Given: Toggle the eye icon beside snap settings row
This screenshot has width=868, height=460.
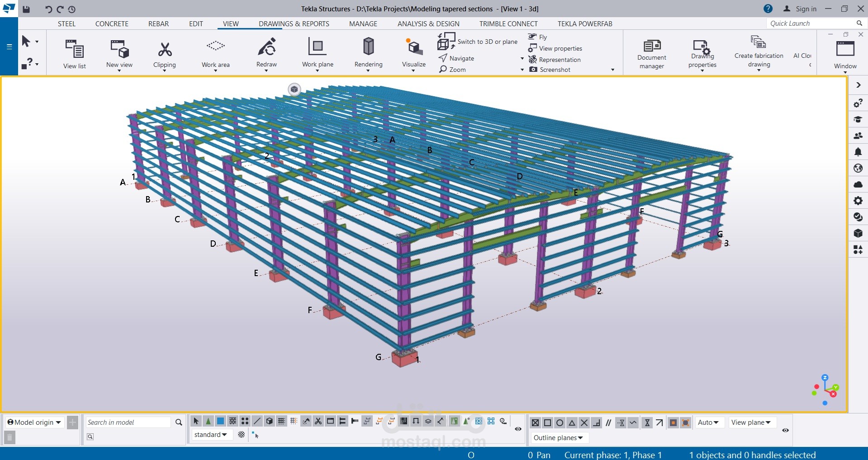Looking at the screenshot, I should (x=786, y=430).
